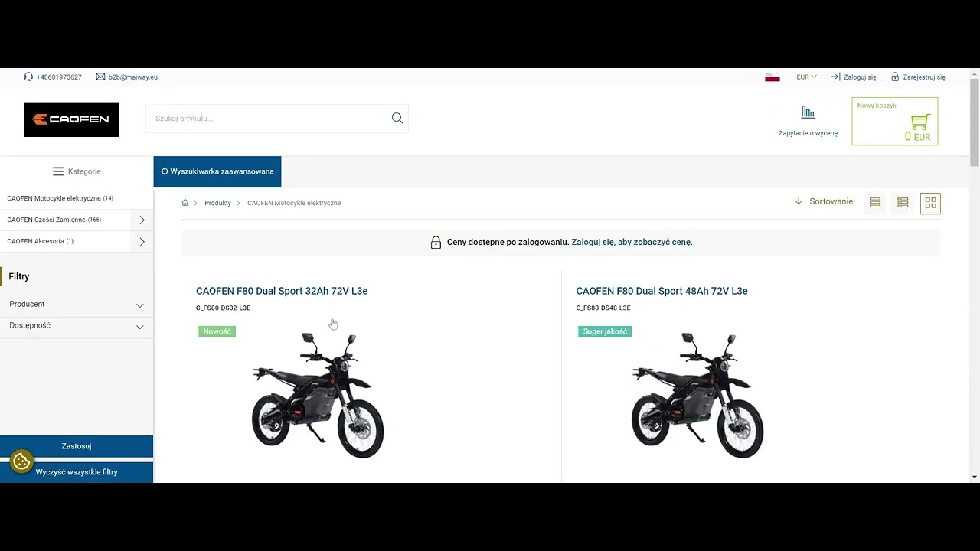
Task: Switch to plain list view icon
Action: 875,203
